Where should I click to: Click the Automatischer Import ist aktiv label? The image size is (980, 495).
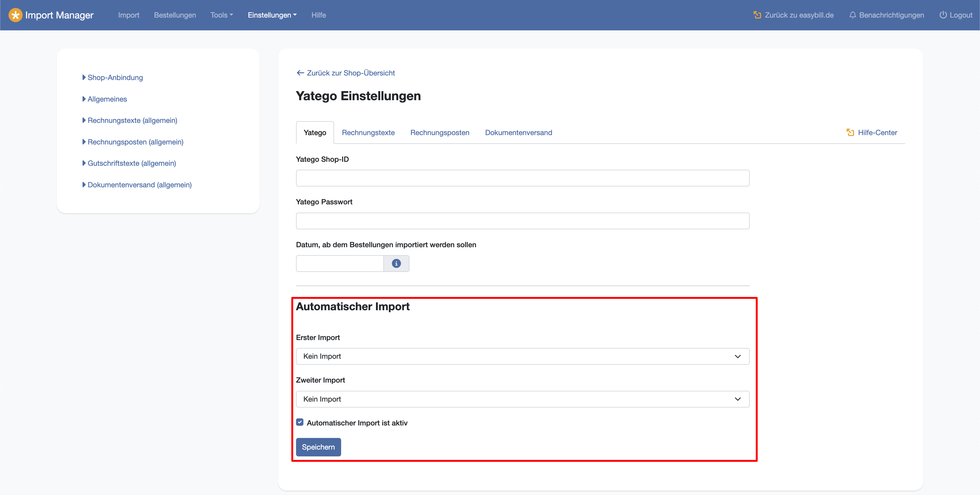point(357,423)
